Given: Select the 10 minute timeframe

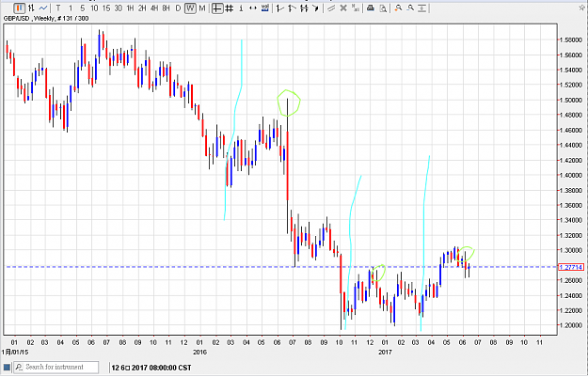Looking at the screenshot, I should pos(94,8).
